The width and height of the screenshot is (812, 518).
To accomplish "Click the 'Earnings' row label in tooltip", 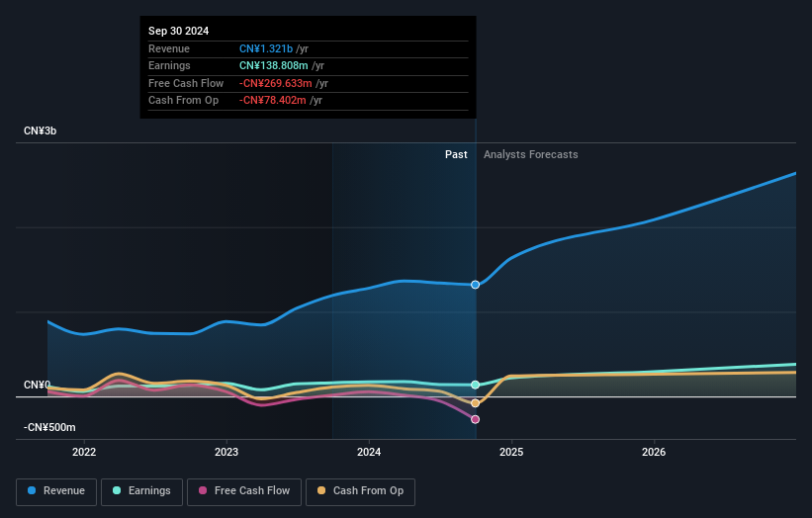I will (x=169, y=65).
